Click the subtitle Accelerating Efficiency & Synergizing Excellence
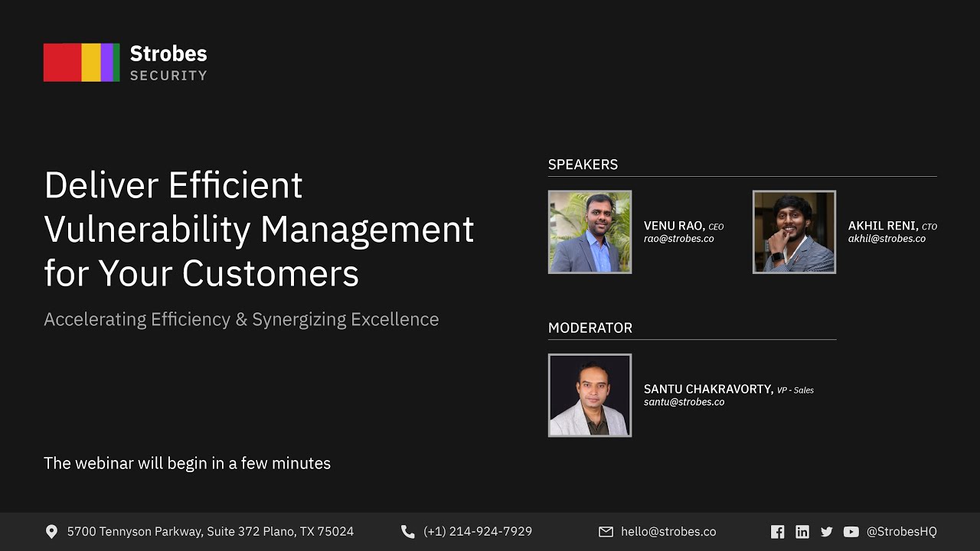 click(241, 320)
